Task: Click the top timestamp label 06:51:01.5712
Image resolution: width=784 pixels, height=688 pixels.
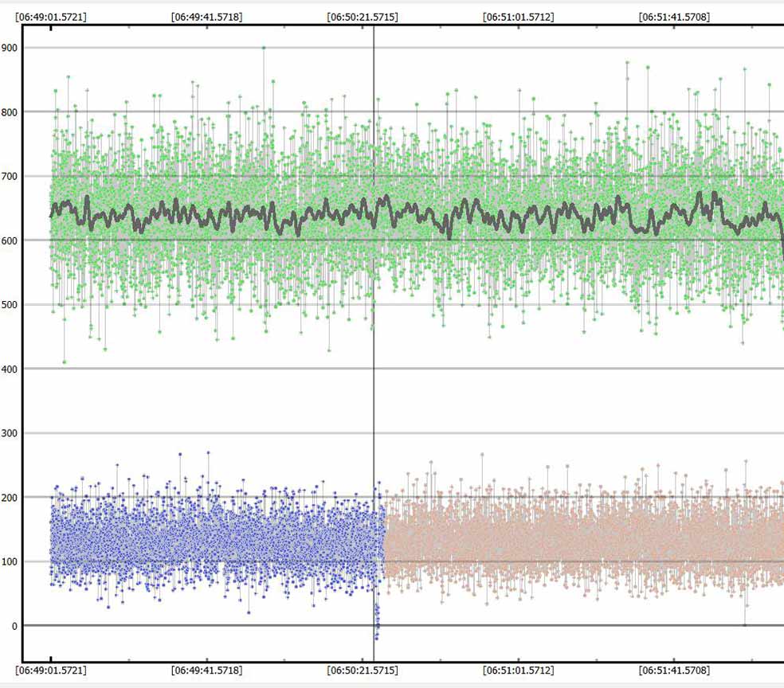Action: [519, 17]
